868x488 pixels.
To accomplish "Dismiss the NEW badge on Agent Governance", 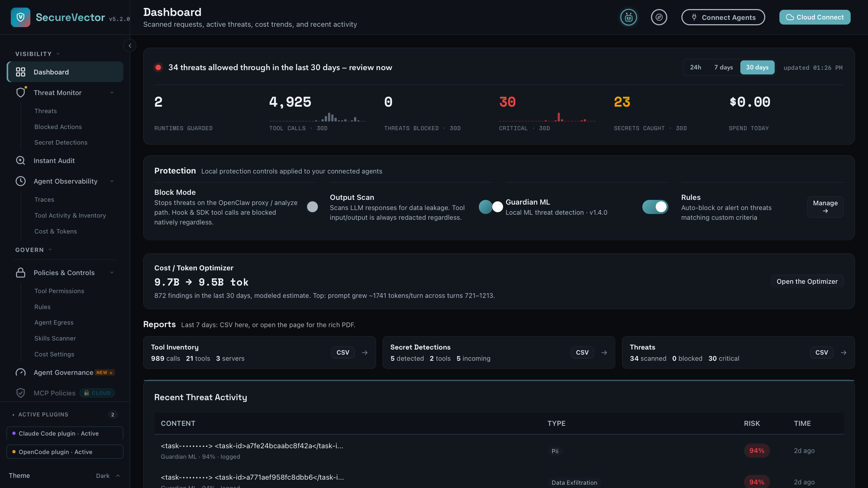I will (x=111, y=373).
